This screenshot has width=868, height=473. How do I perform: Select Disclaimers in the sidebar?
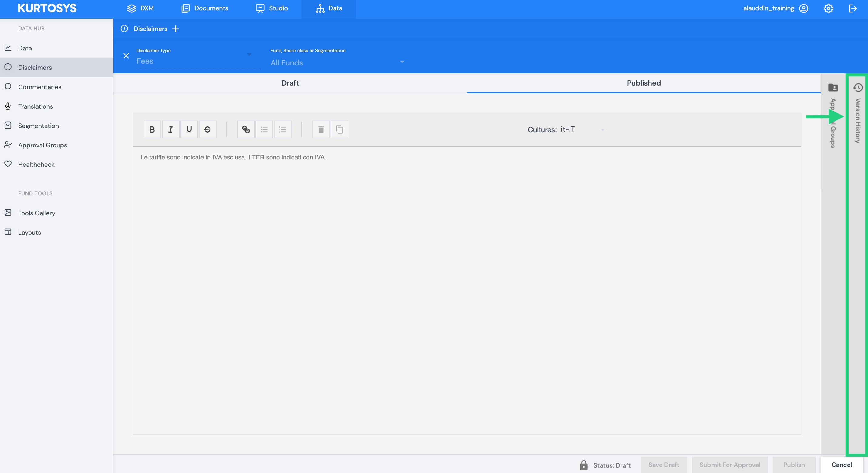click(56, 67)
